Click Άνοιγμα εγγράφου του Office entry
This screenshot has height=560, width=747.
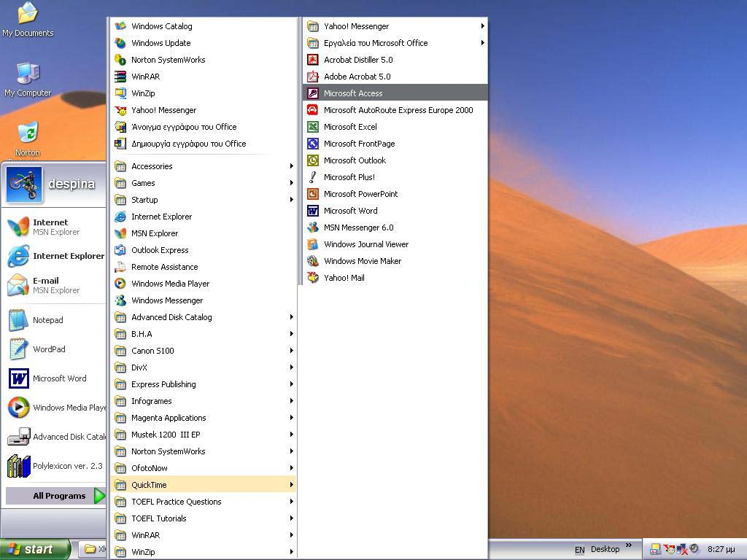[x=204, y=127]
